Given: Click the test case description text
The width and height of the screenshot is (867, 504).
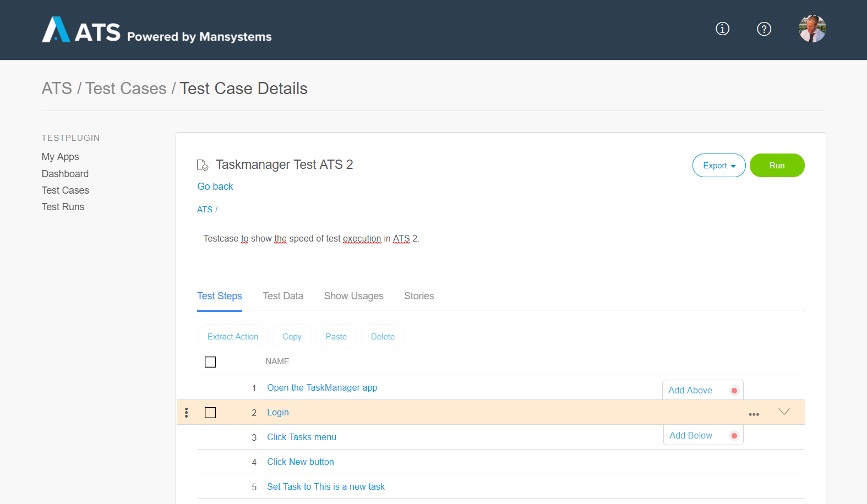Looking at the screenshot, I should [312, 238].
